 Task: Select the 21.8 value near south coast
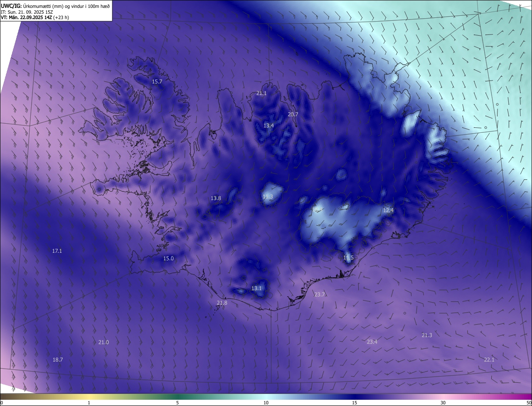click(222, 303)
